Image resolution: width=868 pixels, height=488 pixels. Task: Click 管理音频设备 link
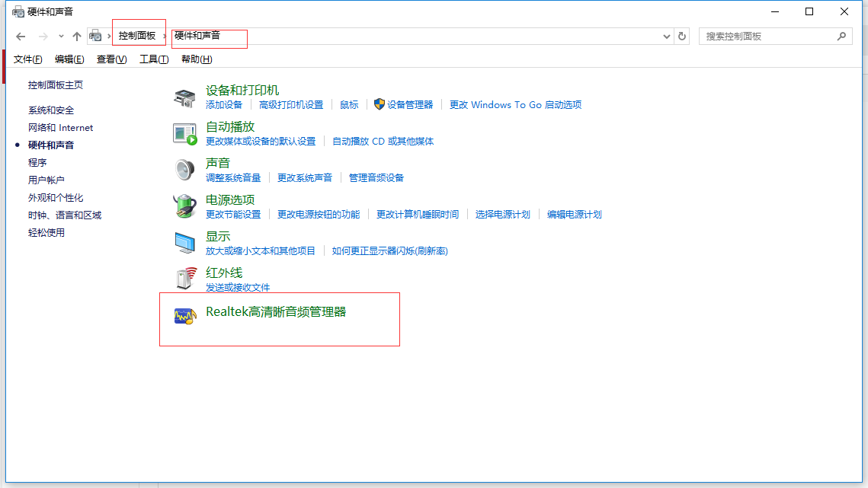(376, 177)
